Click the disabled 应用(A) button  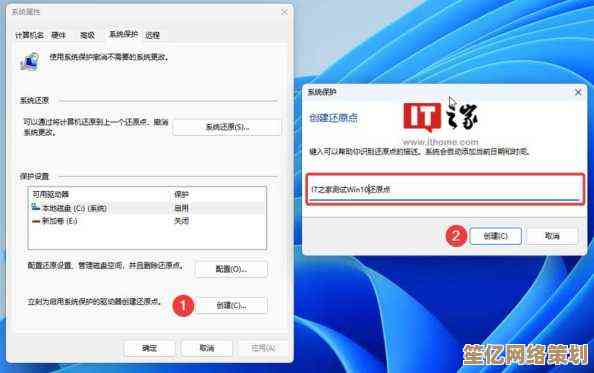point(263,348)
